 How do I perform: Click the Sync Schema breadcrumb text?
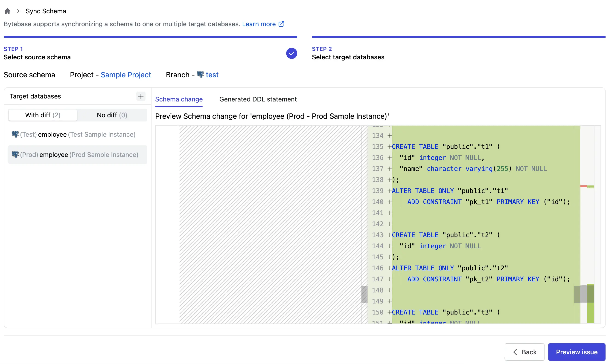pyautogui.click(x=46, y=11)
